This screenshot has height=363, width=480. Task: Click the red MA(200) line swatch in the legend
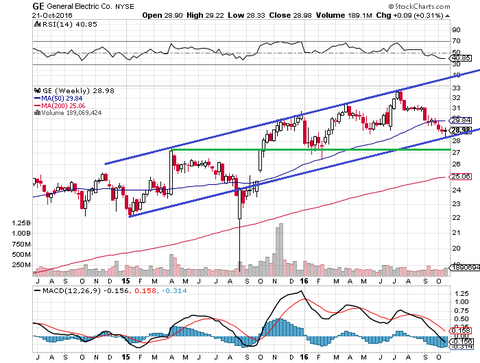click(x=37, y=106)
